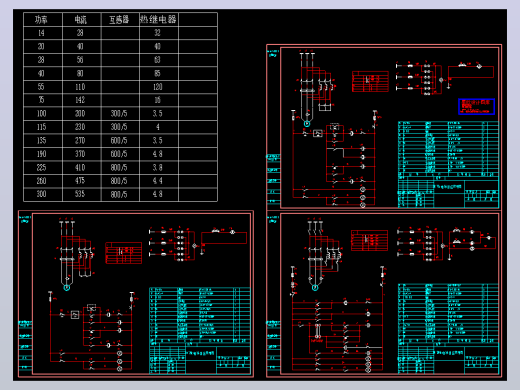This screenshot has height=390, width=520.
Task: Click the power value 55
Action: [41, 87]
